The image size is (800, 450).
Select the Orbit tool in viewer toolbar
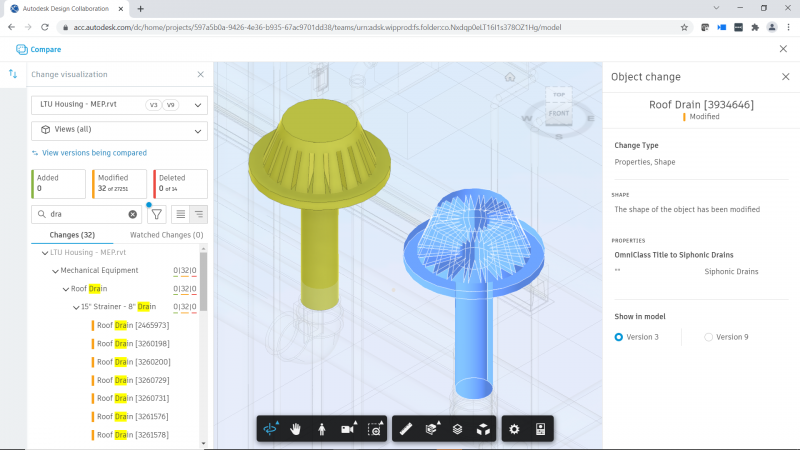click(x=272, y=429)
